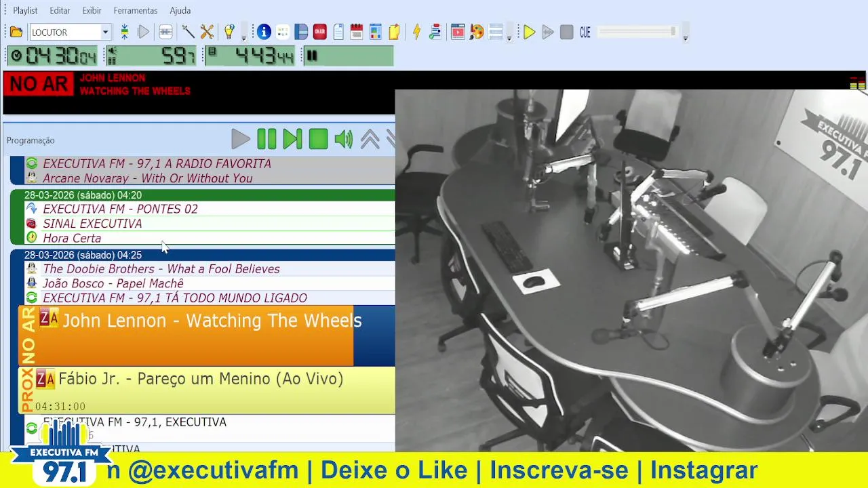Screen dimensions: 868x488
Task: Expand overflow arrow after light bulb icon
Action: pos(243,38)
